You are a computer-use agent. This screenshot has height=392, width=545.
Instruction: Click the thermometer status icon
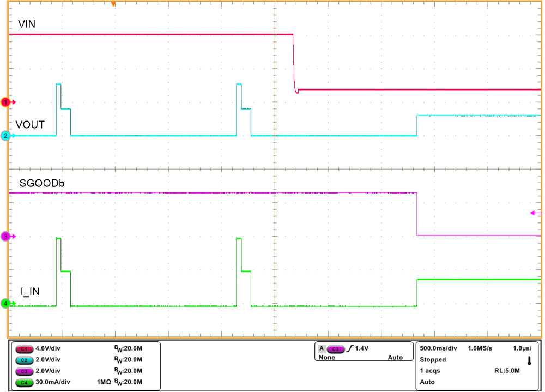click(x=529, y=360)
